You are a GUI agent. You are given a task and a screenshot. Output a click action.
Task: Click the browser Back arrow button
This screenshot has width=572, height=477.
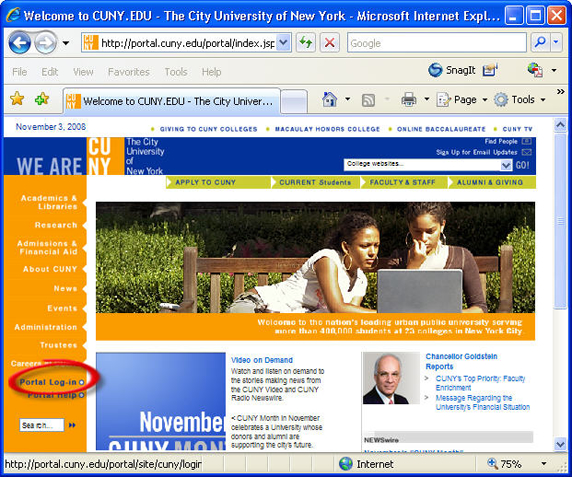[x=19, y=43]
